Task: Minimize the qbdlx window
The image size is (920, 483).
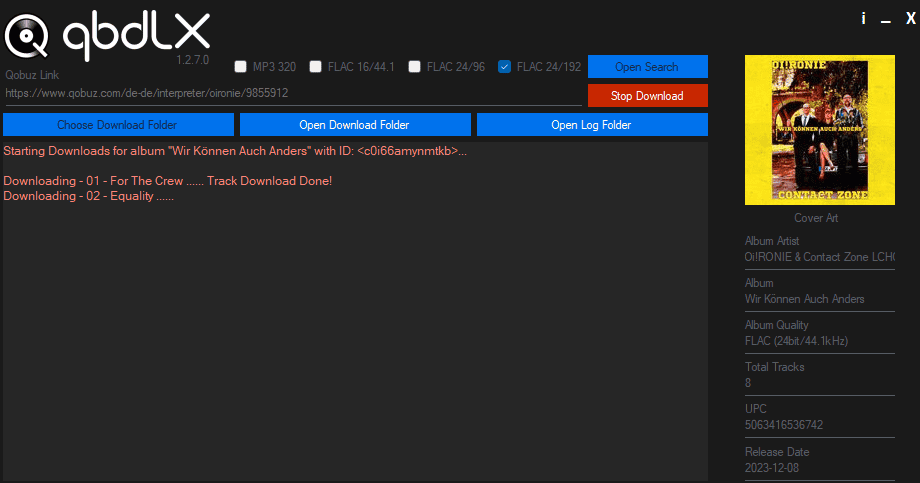Action: (x=886, y=21)
